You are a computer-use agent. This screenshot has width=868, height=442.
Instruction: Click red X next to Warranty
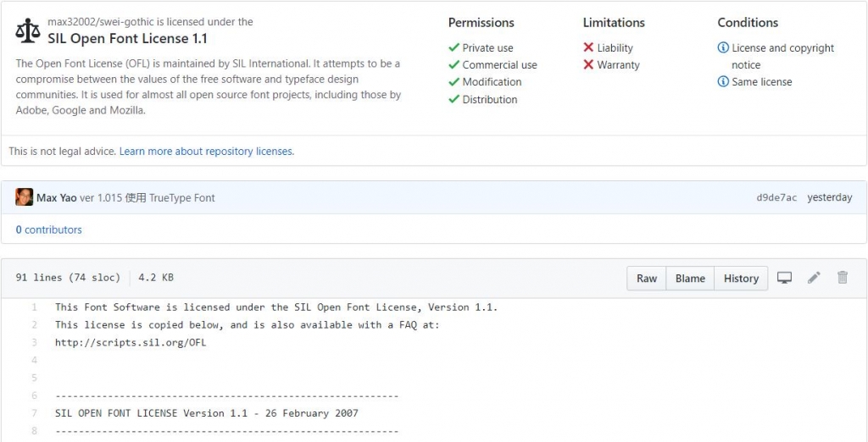click(x=588, y=65)
